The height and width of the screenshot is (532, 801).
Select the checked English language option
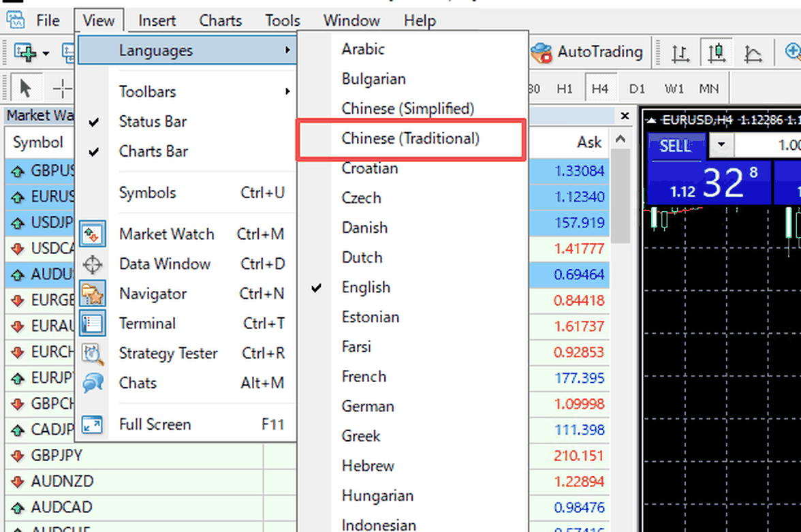[x=412, y=287]
